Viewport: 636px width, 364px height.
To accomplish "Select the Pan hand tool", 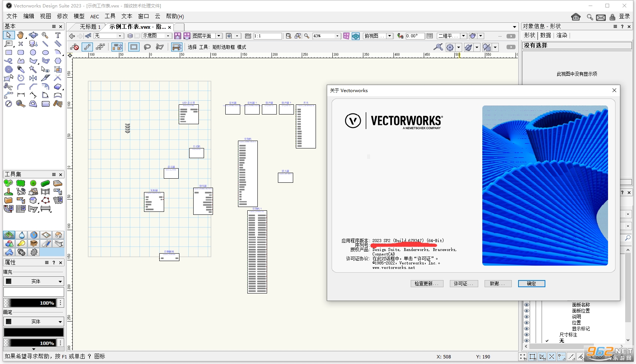I will [21, 35].
